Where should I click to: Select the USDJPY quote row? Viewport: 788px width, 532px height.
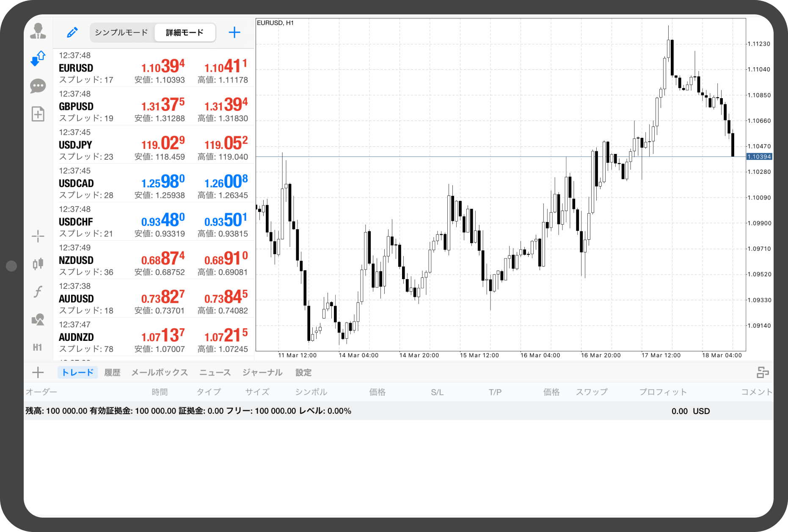pyautogui.click(x=153, y=145)
